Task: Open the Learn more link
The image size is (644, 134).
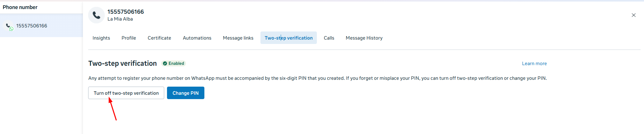Action: pos(534,64)
